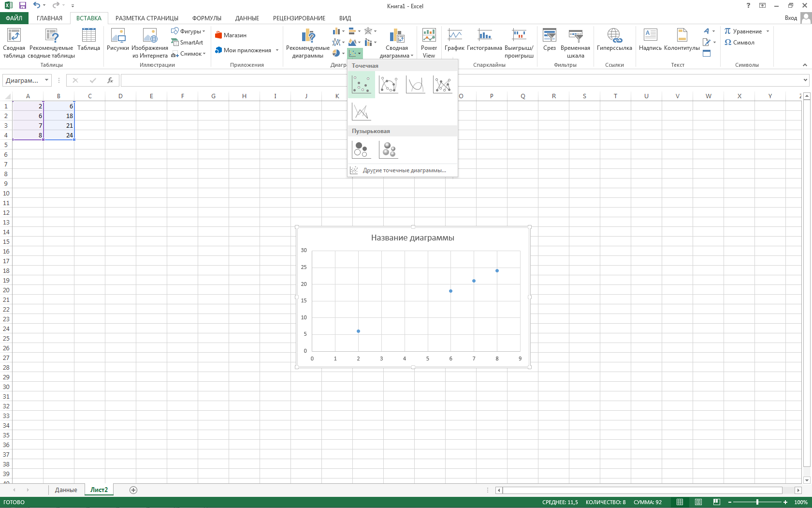Choose scatter with straight lines and markers
Image resolution: width=812 pixels, height=508 pixels.
443,85
